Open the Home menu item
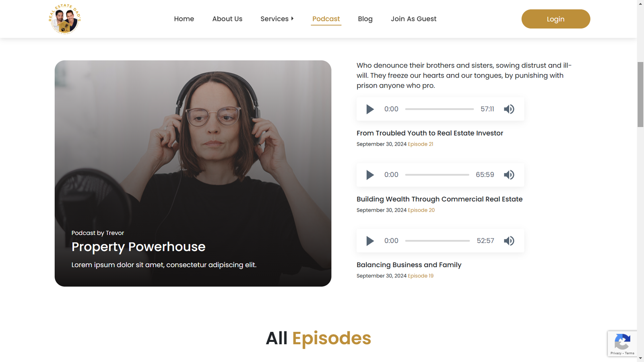 point(184,19)
